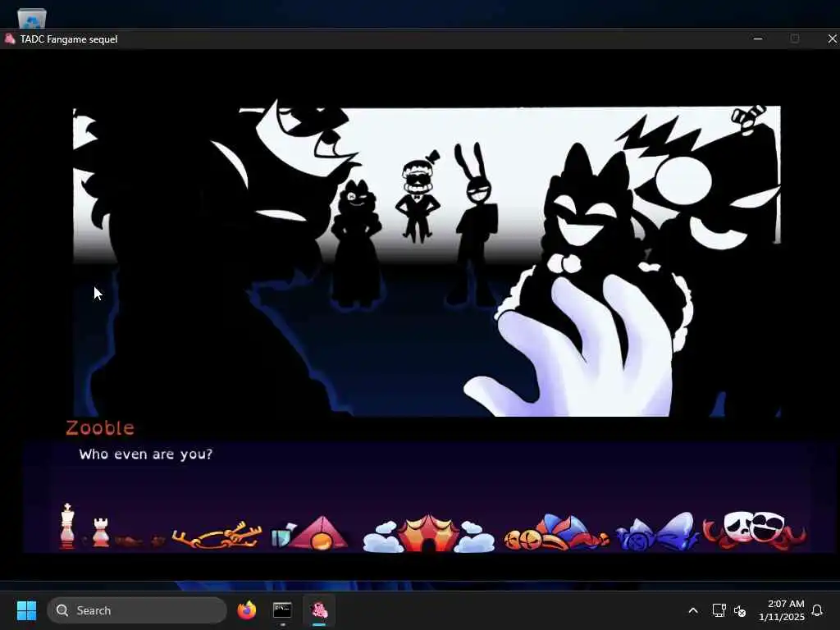Screen dimensions: 840x630
Task: Click the "TADC Fangame sequel" window title
Action: pos(69,39)
